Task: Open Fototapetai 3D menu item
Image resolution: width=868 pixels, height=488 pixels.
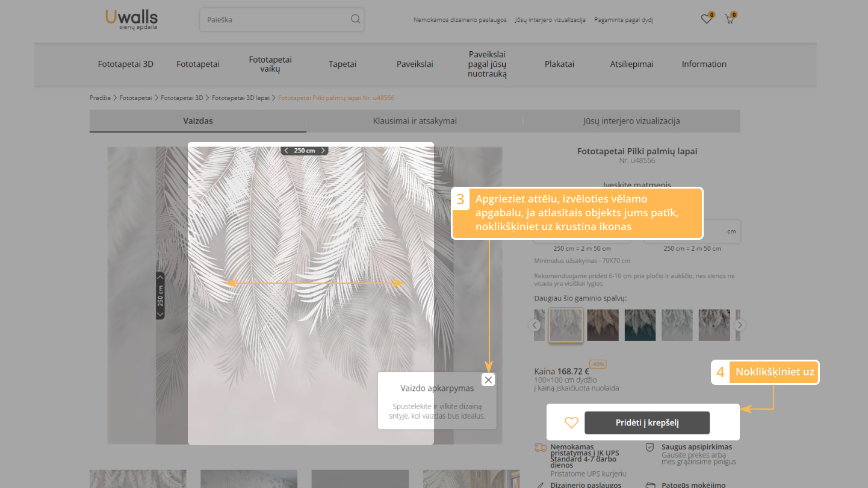Action: [125, 64]
